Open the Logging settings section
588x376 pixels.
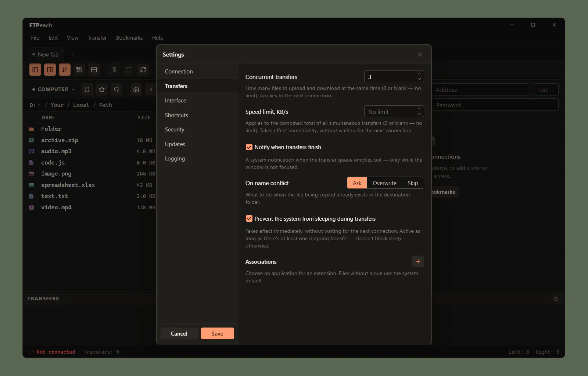pyautogui.click(x=197, y=159)
